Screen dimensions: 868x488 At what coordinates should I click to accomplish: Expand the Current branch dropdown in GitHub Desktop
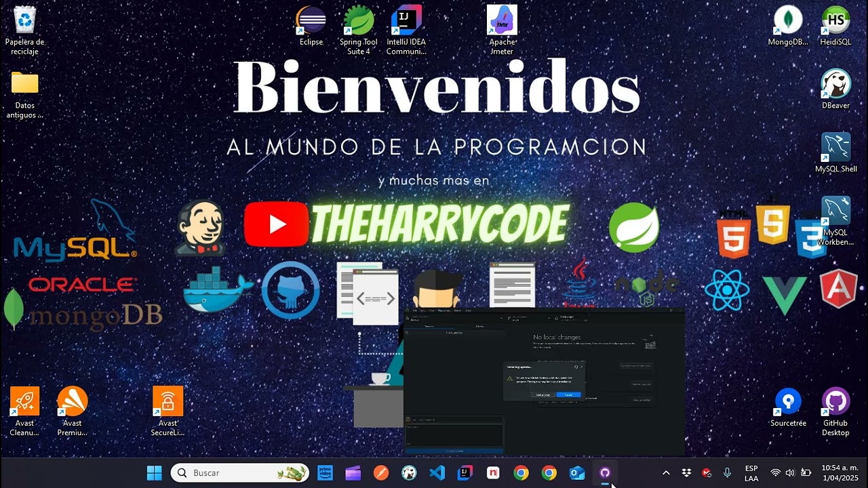(x=528, y=319)
